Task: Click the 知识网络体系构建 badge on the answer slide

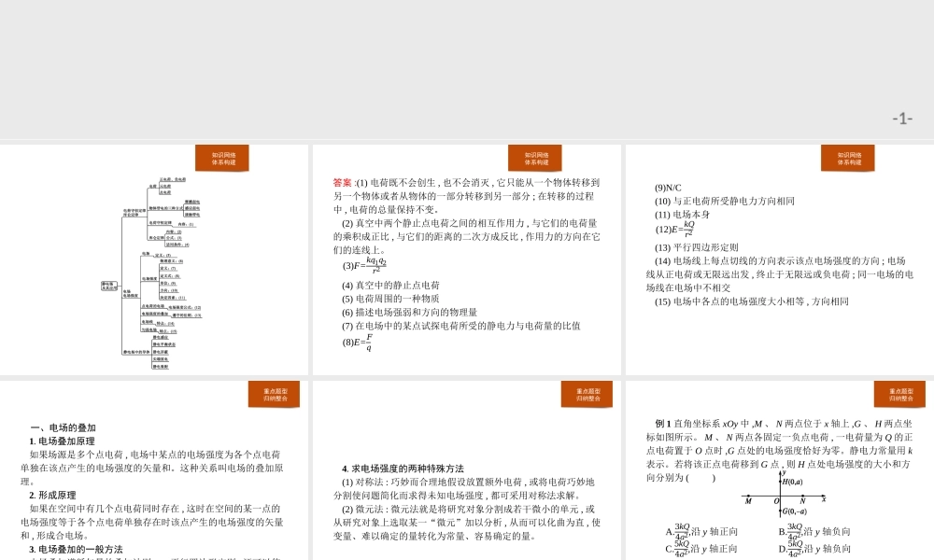Action: pos(535,158)
